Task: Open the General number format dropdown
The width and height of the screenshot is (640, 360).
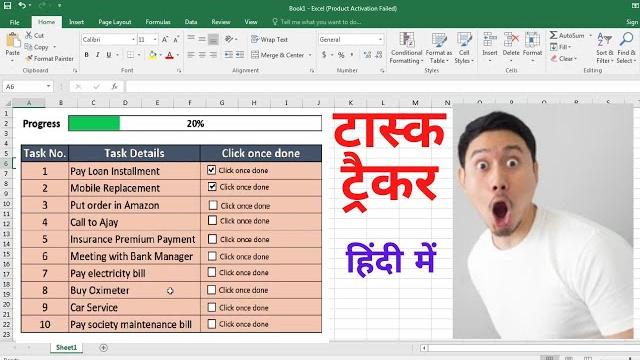Action: [380, 40]
